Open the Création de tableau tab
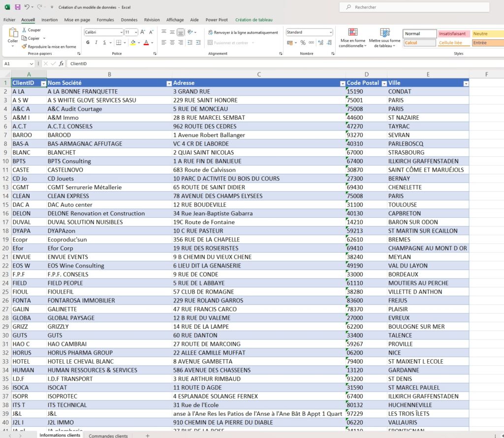Viewport: 504px width, 438px height. click(x=254, y=20)
